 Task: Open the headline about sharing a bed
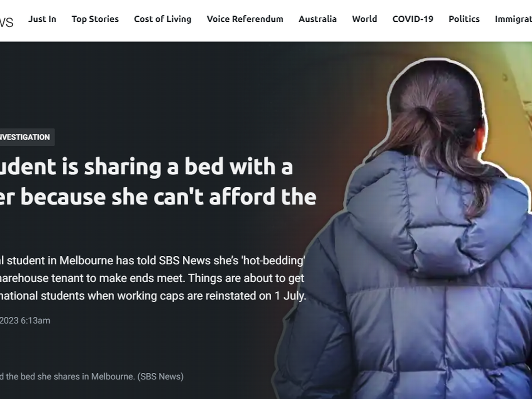click(158, 182)
